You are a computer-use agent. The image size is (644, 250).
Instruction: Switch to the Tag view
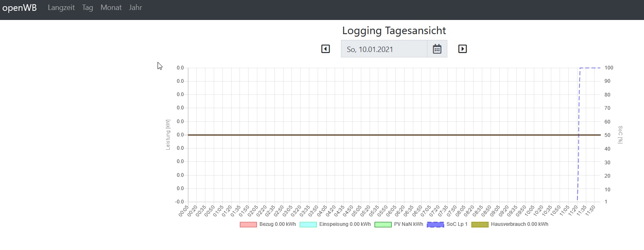click(88, 7)
